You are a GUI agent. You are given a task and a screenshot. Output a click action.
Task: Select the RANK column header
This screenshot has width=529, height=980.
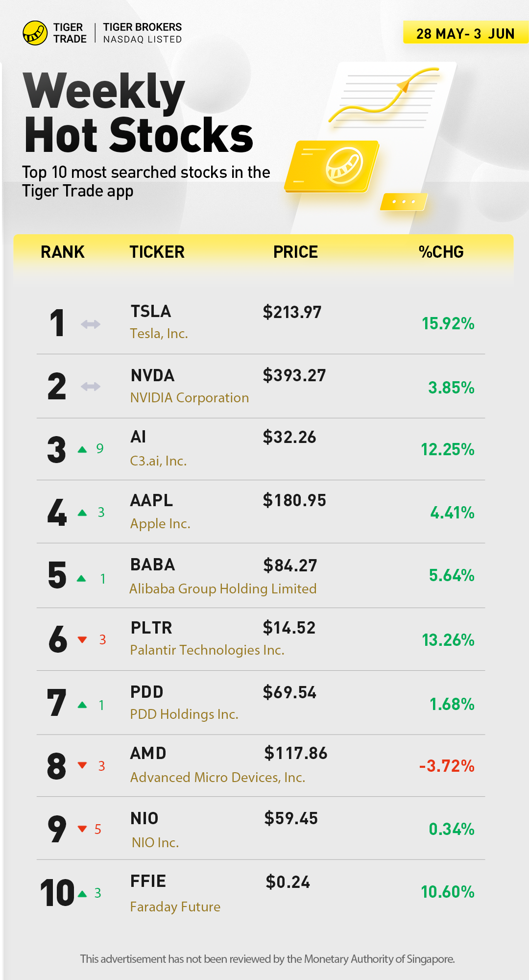63,252
